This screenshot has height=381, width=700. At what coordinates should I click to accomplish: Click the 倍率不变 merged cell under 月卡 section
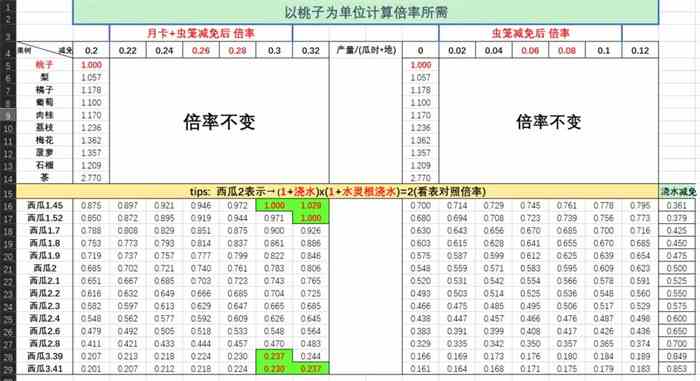tap(219, 121)
